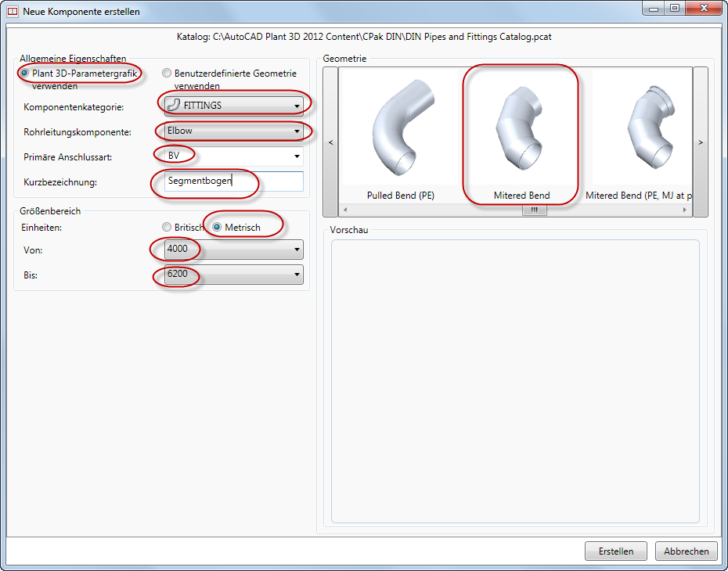The width and height of the screenshot is (728, 571).
Task: Go to previous geometry with left arrow
Action: coord(330,142)
